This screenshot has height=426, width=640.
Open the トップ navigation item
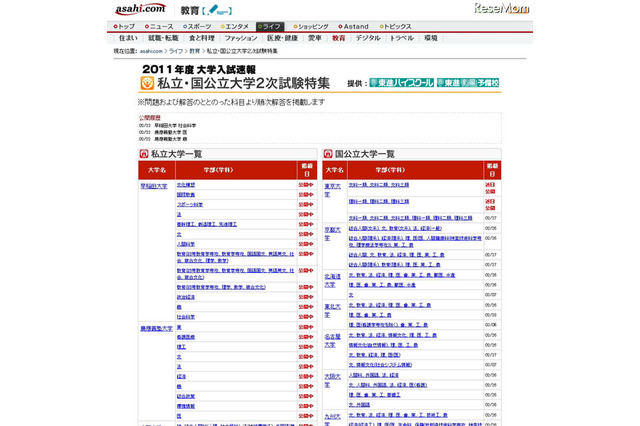point(124,27)
